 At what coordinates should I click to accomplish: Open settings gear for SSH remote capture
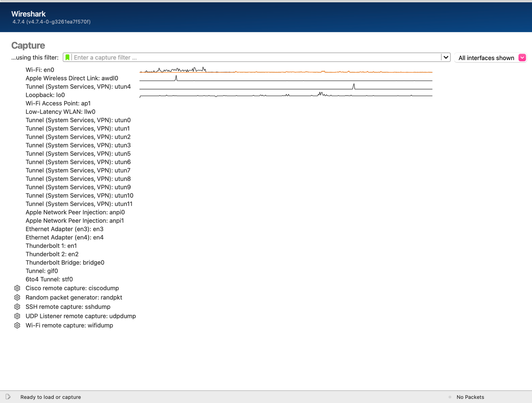pyautogui.click(x=17, y=307)
